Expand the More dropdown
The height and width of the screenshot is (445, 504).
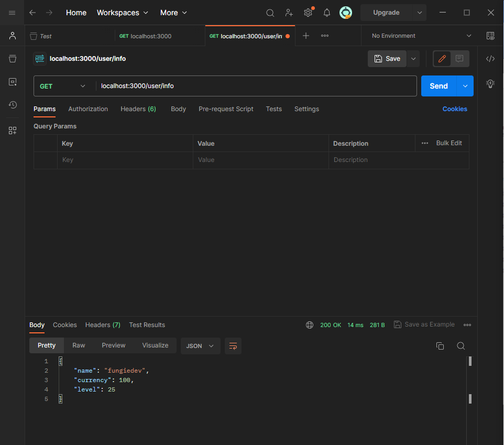(173, 13)
